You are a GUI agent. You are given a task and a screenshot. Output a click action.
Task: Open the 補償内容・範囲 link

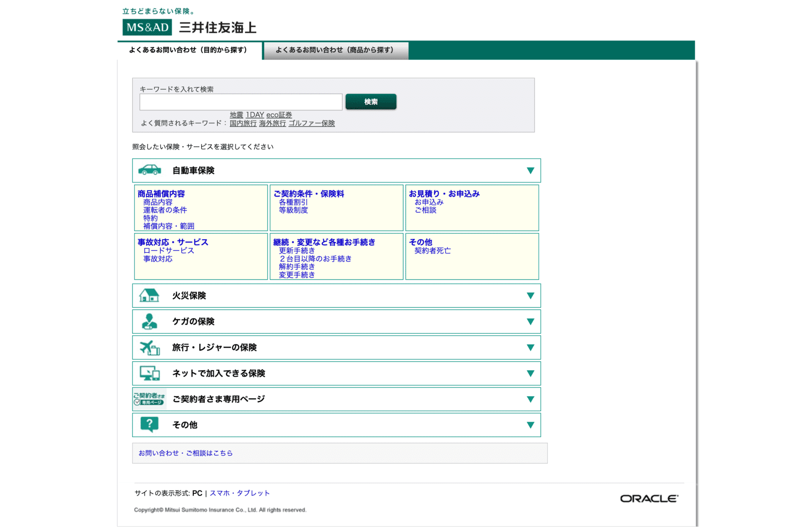coord(168,226)
